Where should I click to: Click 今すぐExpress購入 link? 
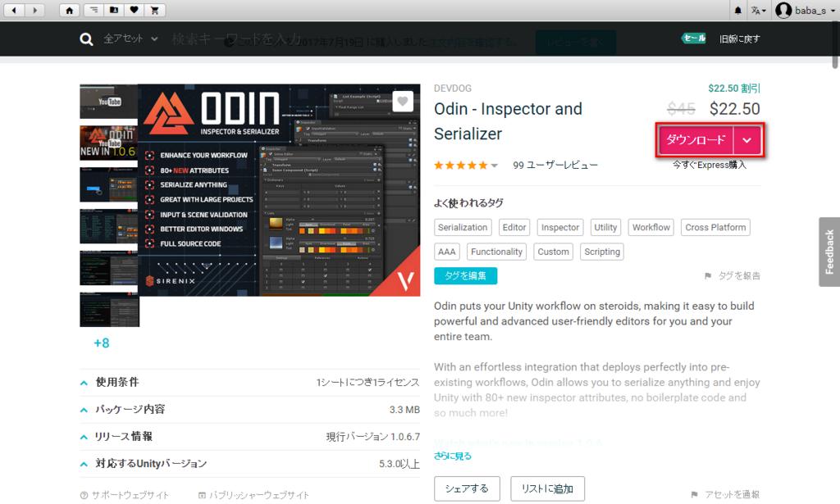710,165
